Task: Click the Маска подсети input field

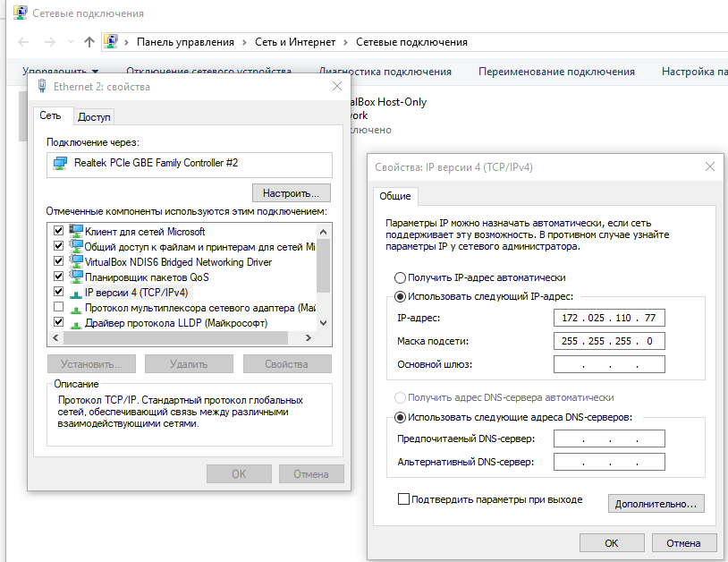Action: pos(609,341)
